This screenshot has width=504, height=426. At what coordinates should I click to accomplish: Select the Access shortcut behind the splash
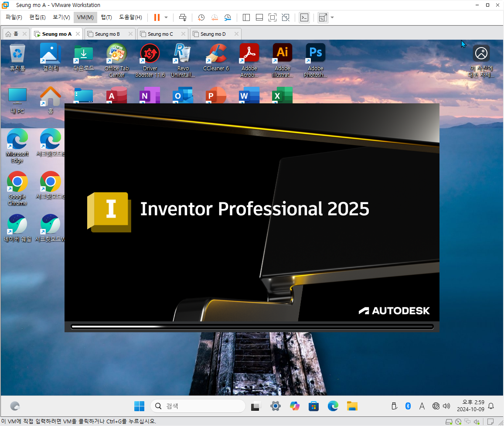(x=116, y=95)
